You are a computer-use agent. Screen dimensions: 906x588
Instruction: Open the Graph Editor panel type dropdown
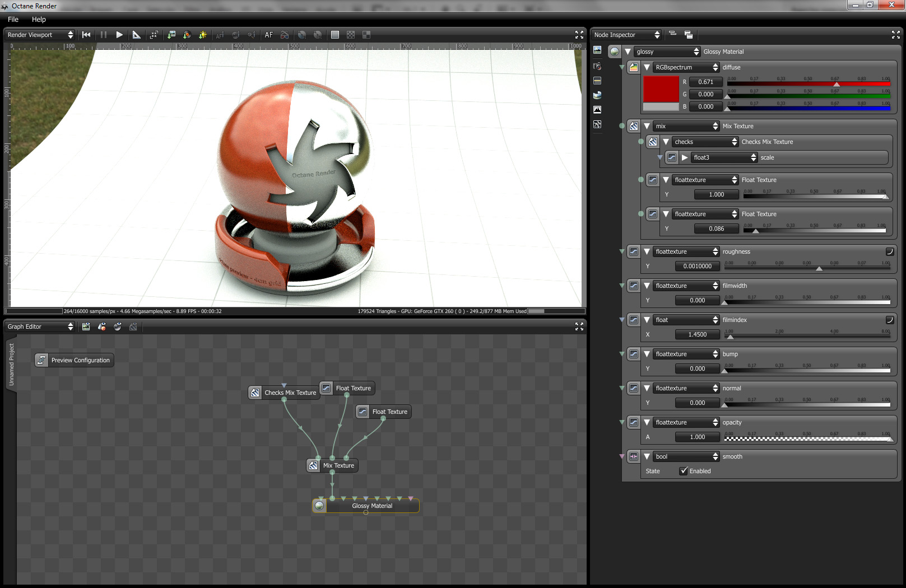coord(40,326)
